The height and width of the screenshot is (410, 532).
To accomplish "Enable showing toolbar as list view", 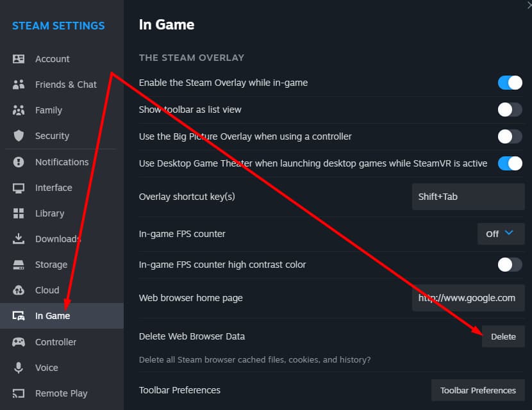I will tap(510, 109).
